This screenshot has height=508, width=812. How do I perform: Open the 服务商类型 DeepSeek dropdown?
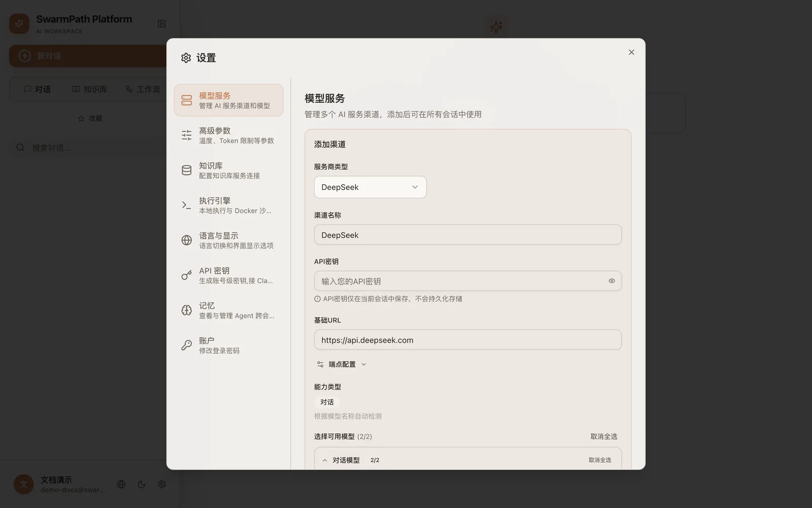point(370,187)
